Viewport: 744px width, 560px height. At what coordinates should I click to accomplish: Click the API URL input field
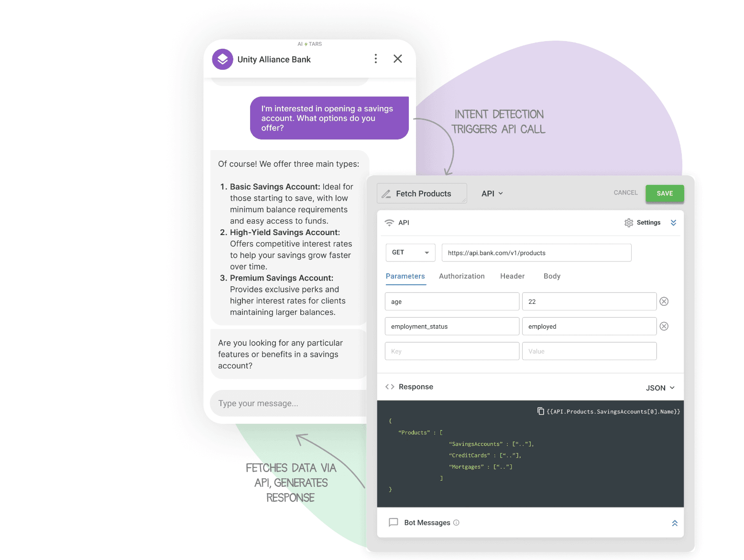pos(536,253)
